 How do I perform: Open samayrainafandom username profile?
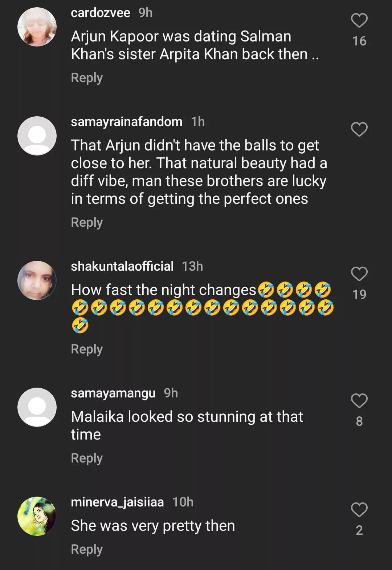[126, 122]
